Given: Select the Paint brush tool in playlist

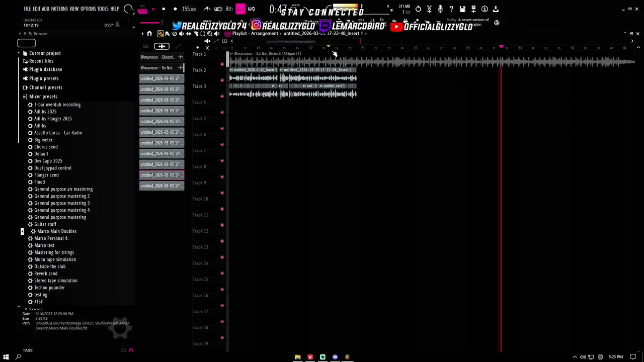Looking at the screenshot, I should click(167, 34).
